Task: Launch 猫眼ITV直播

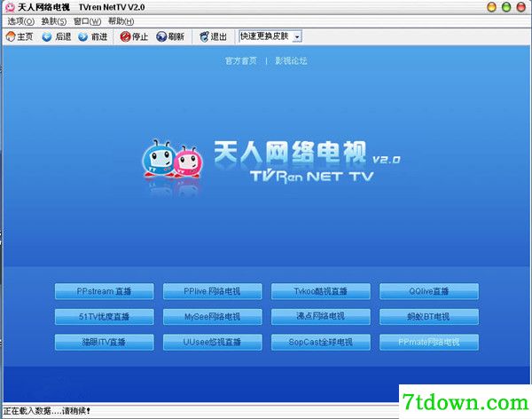Action: (x=104, y=342)
